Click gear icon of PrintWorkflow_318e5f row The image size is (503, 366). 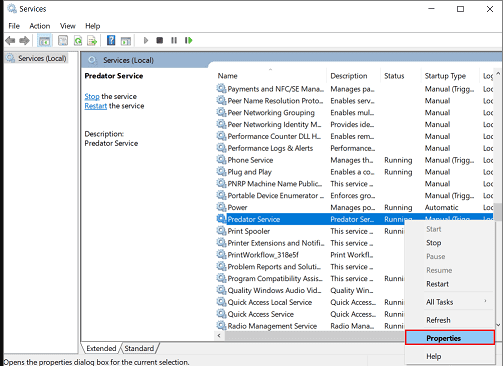pyautogui.click(x=221, y=255)
